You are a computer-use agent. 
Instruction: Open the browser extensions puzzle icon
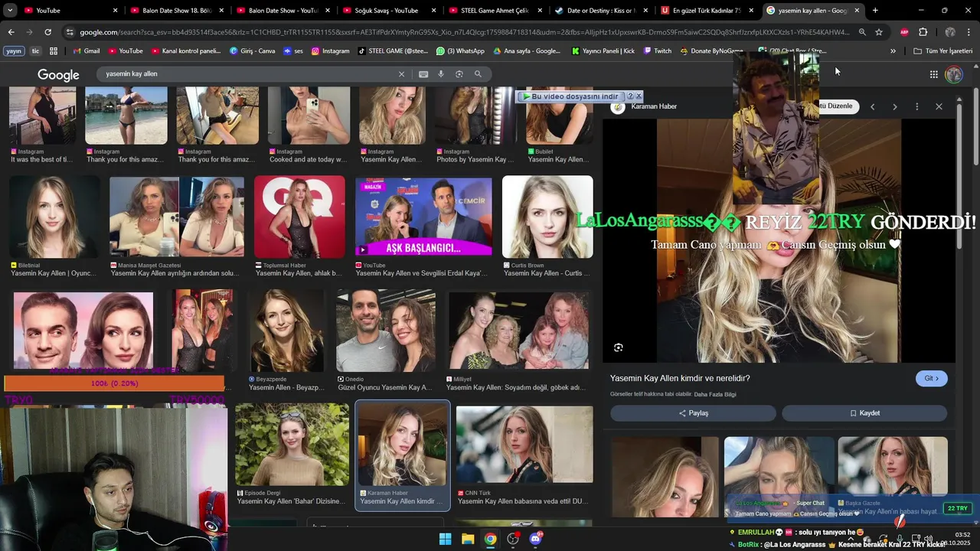pyautogui.click(x=923, y=32)
